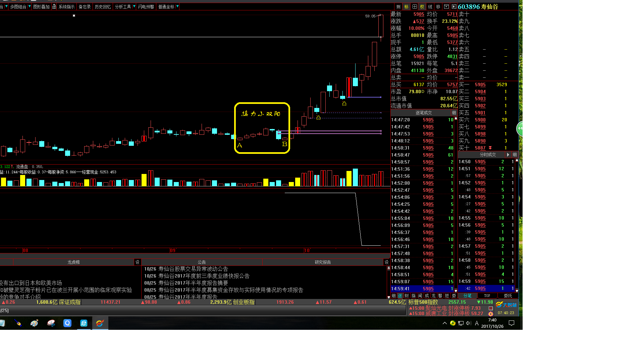Toggle the 线 draw line tool
This screenshot has width=644, height=362.
click(x=430, y=7)
